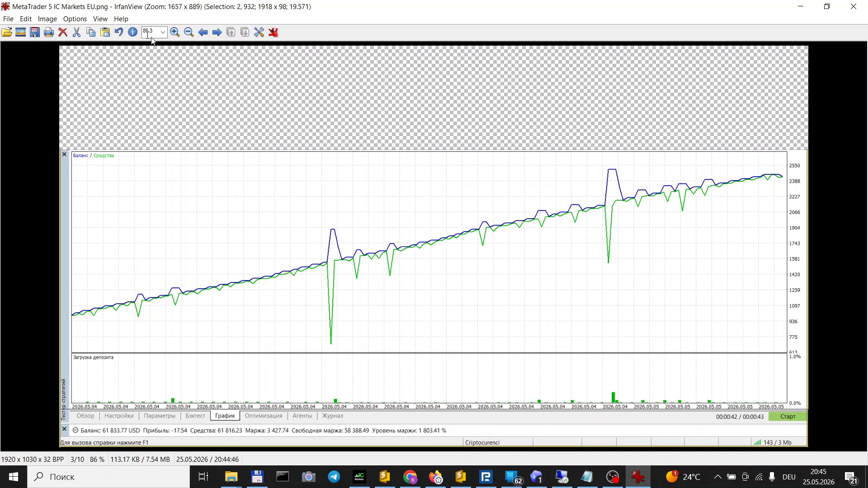Open the Options menu
The height and width of the screenshot is (488, 868).
coord(75,19)
